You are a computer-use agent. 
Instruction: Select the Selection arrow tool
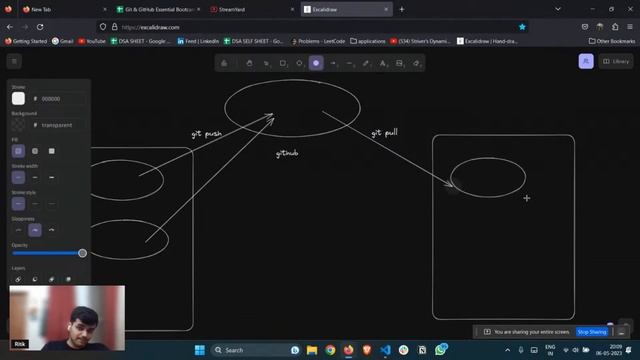pos(266,63)
